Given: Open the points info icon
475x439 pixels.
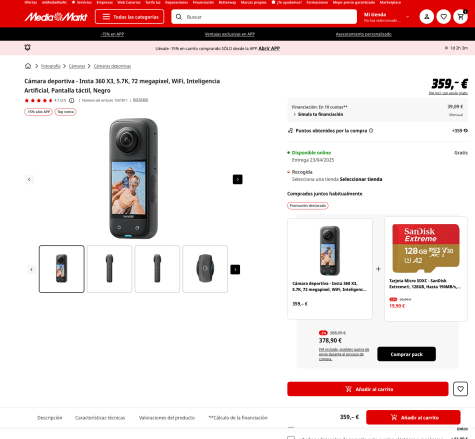Looking at the screenshot, I should (x=371, y=131).
